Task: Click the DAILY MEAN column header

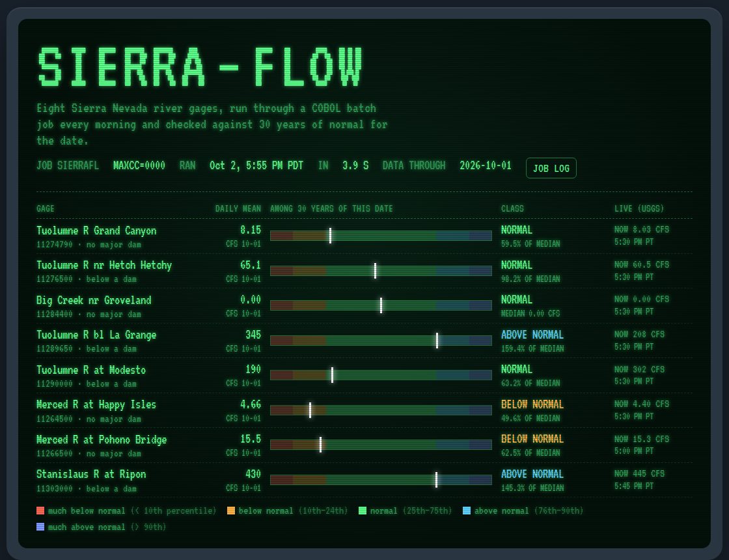Action: click(238, 209)
